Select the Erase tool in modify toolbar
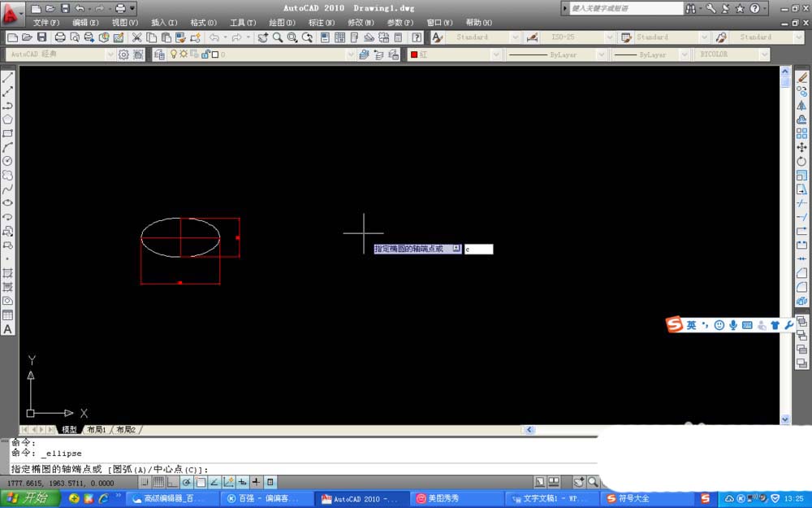Screen dimensions: 812x508 pyautogui.click(x=801, y=77)
